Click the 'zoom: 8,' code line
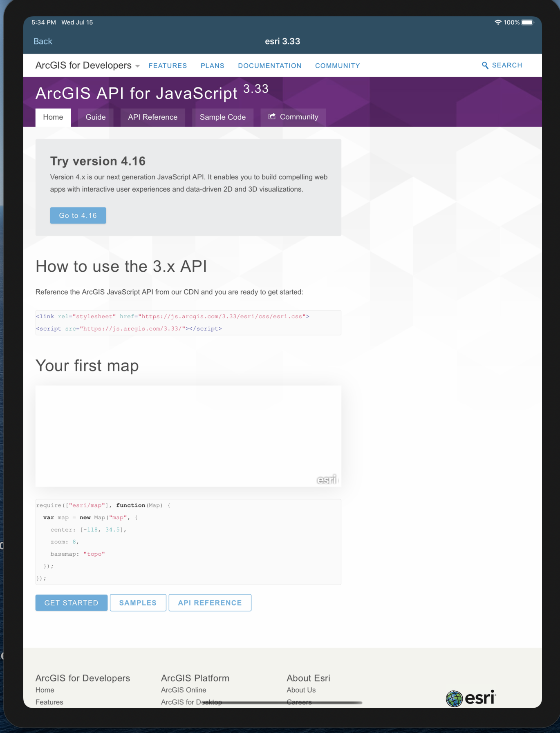The width and height of the screenshot is (560, 733). click(x=65, y=542)
